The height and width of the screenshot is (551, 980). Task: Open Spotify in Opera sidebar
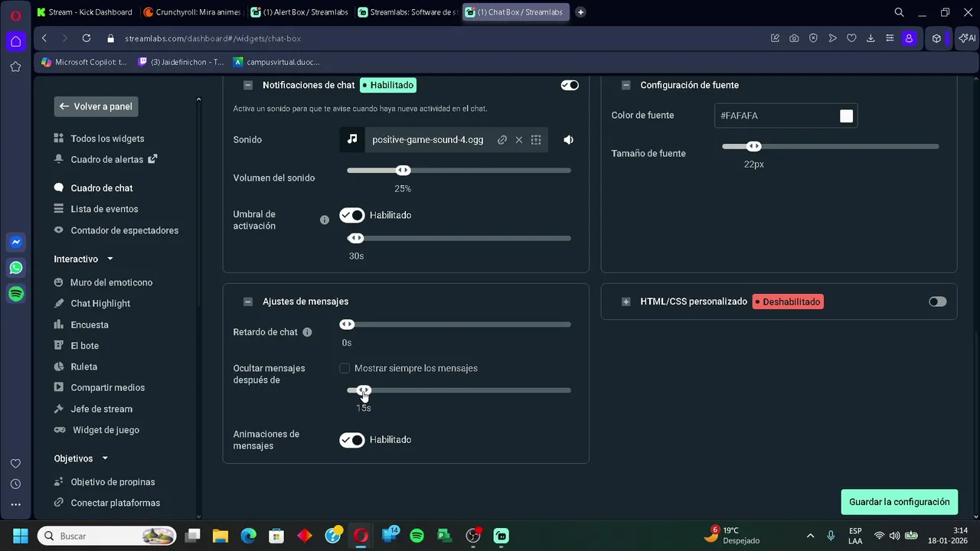tap(15, 294)
